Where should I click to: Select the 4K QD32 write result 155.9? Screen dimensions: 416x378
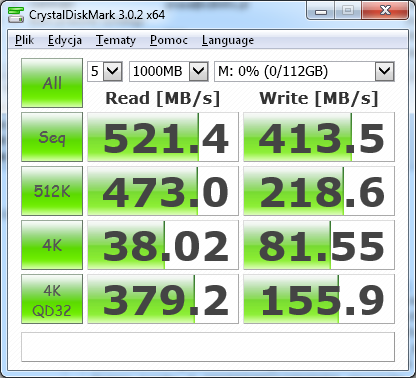click(x=319, y=299)
